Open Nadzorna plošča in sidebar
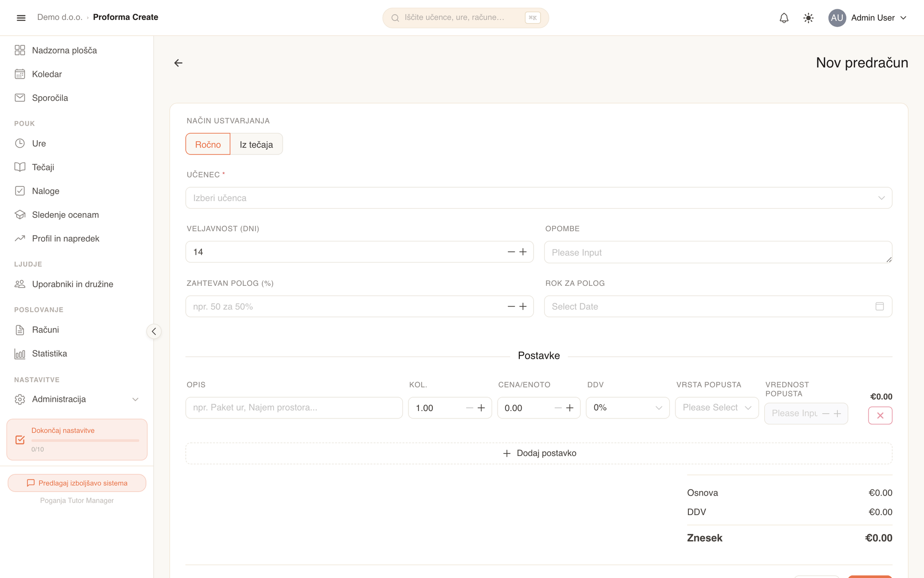This screenshot has width=924, height=578. click(77, 50)
